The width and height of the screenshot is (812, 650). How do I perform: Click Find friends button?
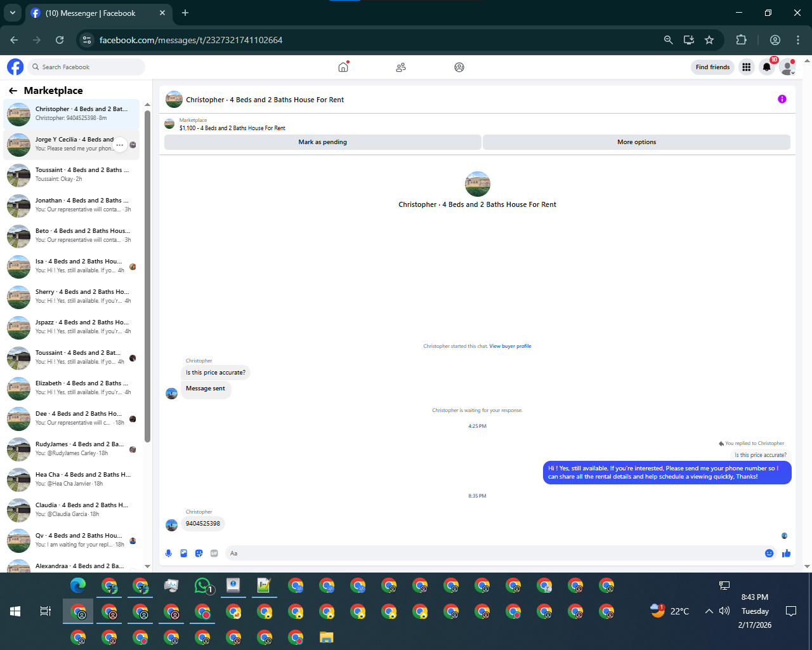coord(712,67)
